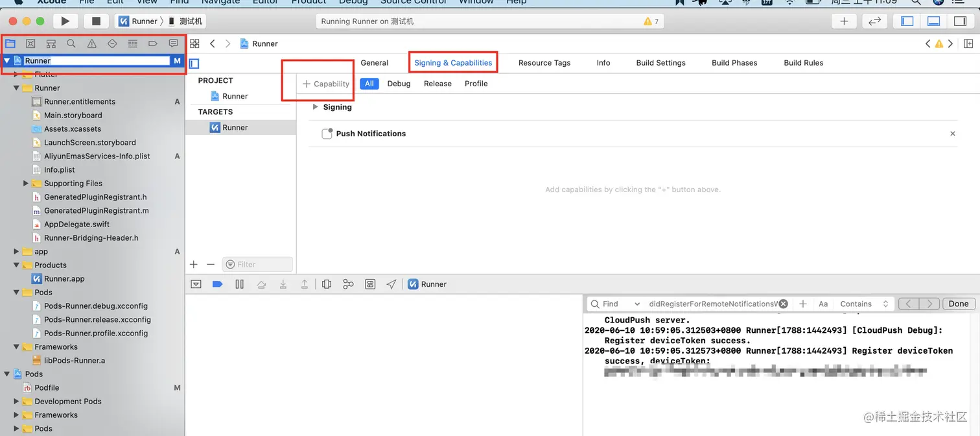Select the Debug configuration filter
Viewport: 980px width, 436px height.
[x=399, y=84]
